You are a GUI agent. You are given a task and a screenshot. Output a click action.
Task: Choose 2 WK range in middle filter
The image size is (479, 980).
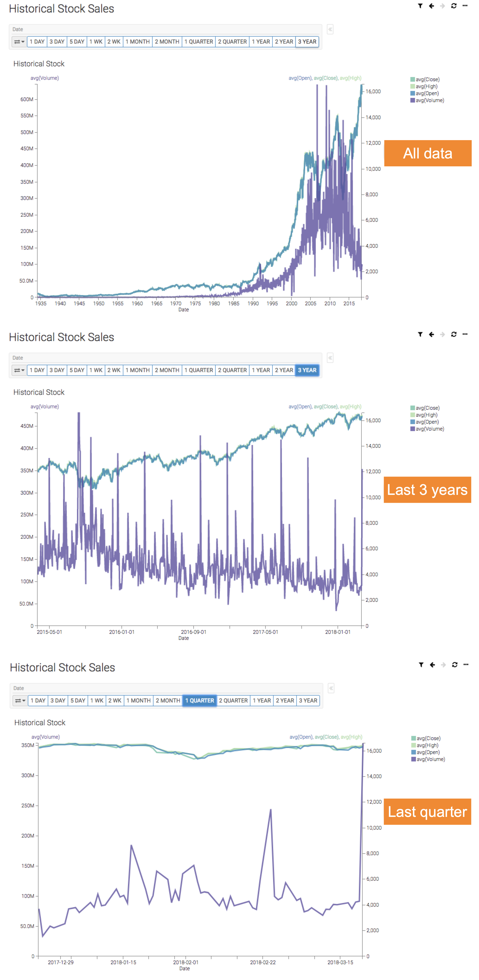(114, 370)
